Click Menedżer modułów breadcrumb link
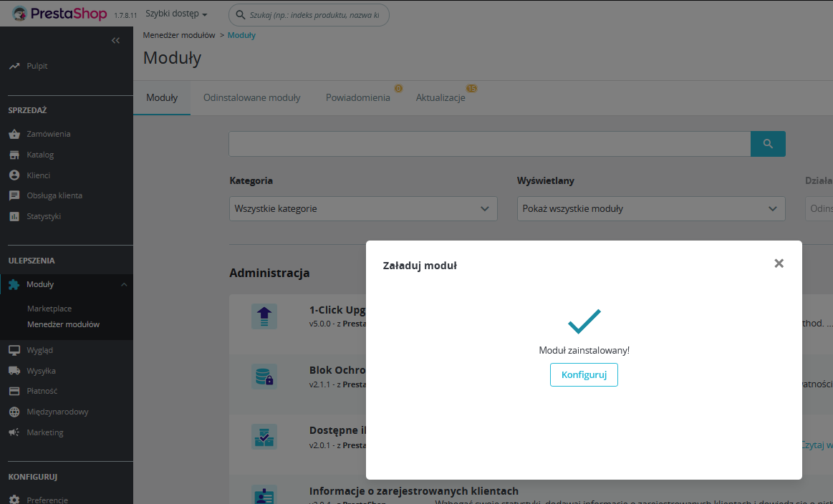 point(179,35)
